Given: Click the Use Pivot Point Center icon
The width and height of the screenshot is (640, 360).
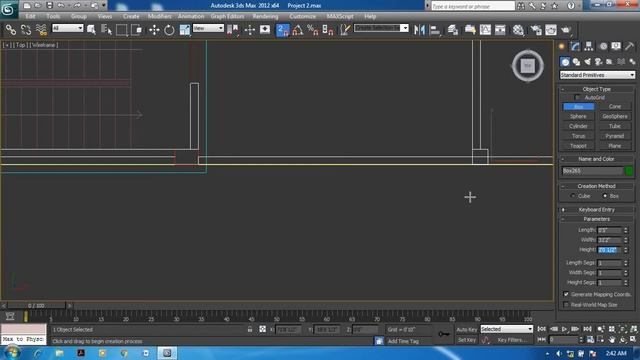Looking at the screenshot, I should (233, 30).
